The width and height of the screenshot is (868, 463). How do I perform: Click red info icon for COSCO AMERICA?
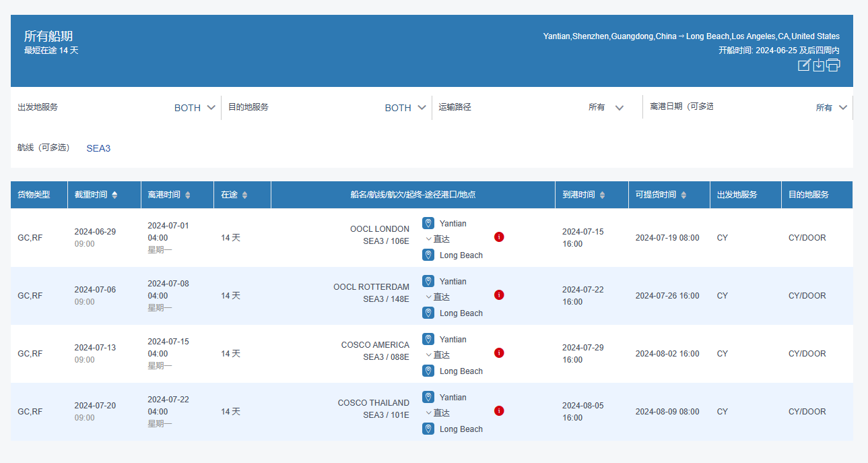499,353
